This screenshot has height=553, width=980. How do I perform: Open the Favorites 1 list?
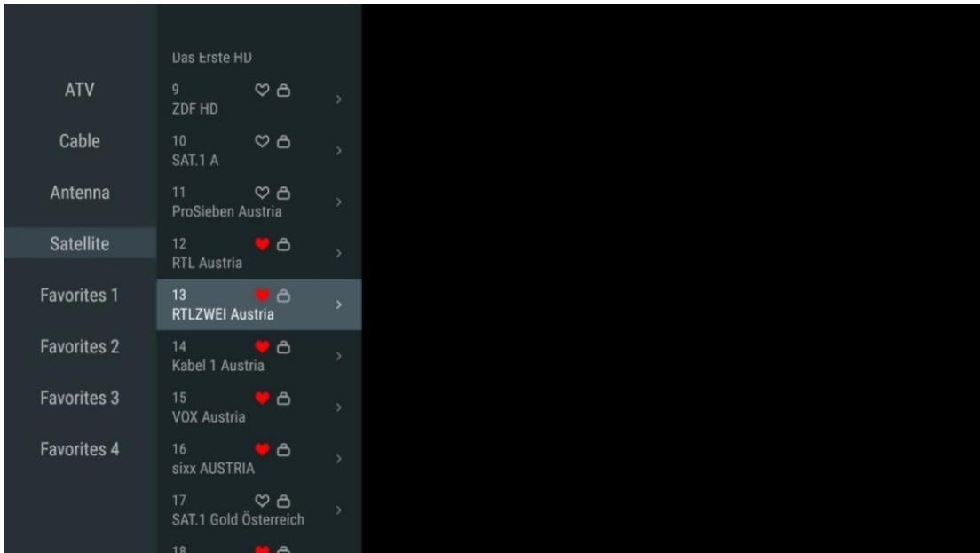point(79,295)
